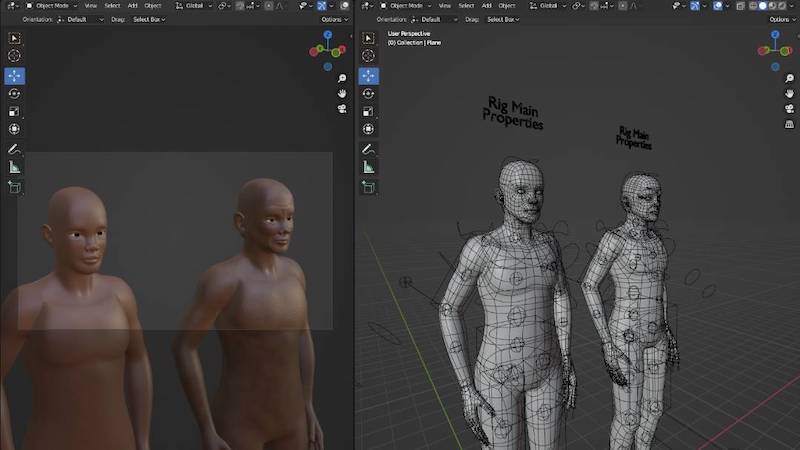This screenshot has width=800, height=450.
Task: Click Add Cube tool in left viewport
Action: pos(14,186)
